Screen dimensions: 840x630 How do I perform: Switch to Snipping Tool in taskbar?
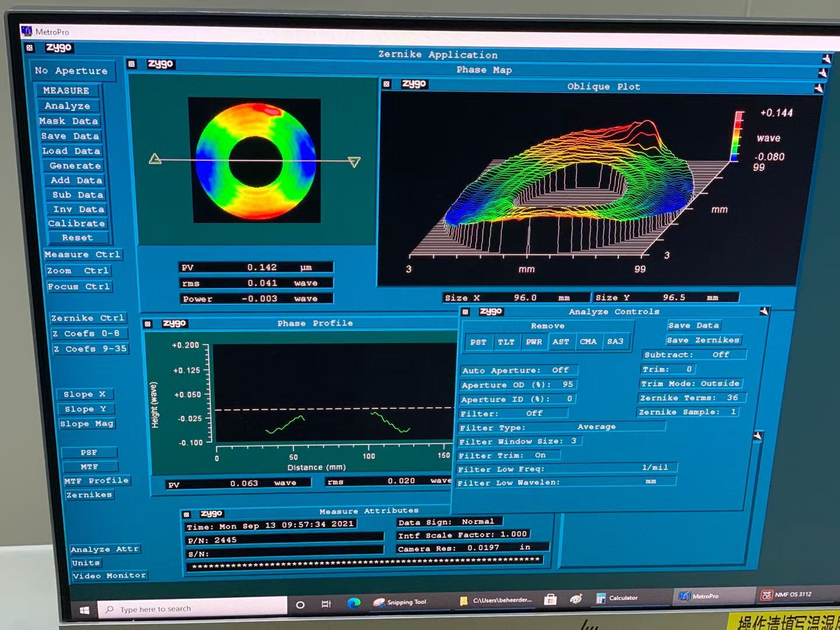[400, 602]
